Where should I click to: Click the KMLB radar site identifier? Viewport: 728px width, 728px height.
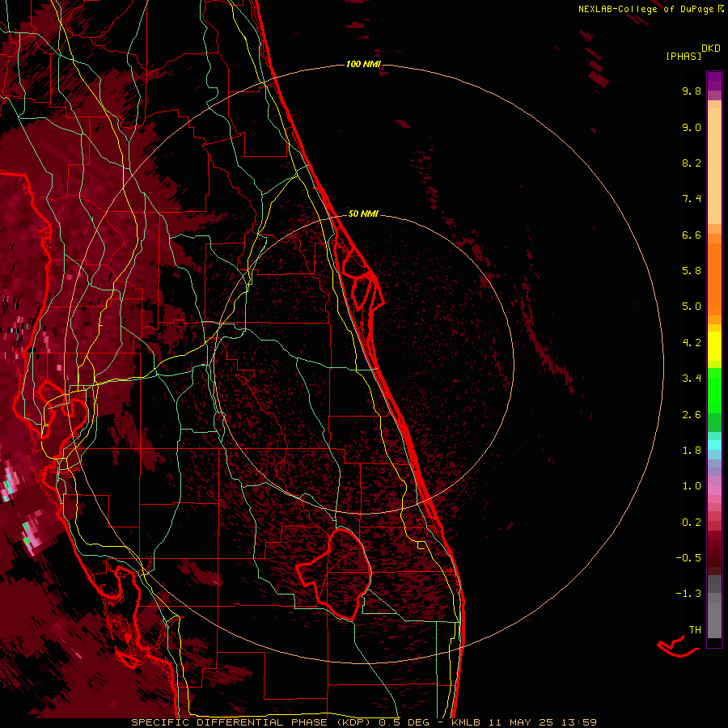pos(466,722)
